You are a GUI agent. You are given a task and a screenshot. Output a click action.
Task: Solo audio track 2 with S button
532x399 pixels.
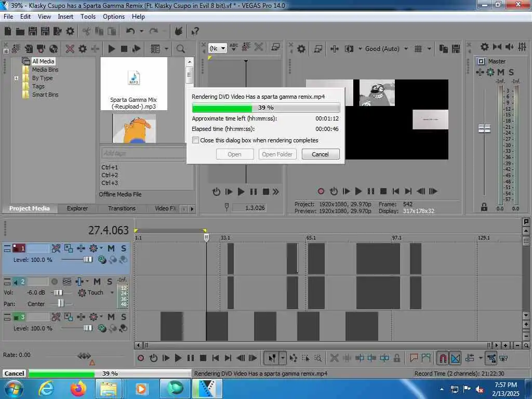pos(110,281)
